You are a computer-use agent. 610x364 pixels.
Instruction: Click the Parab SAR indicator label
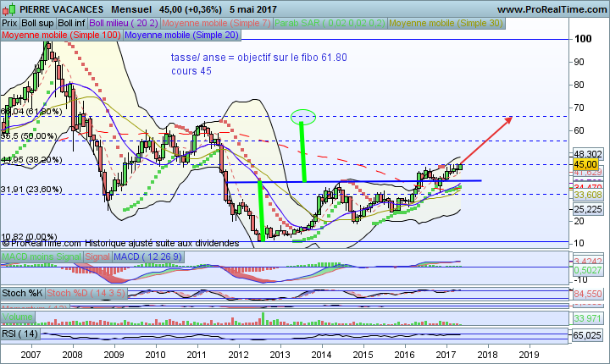click(330, 23)
